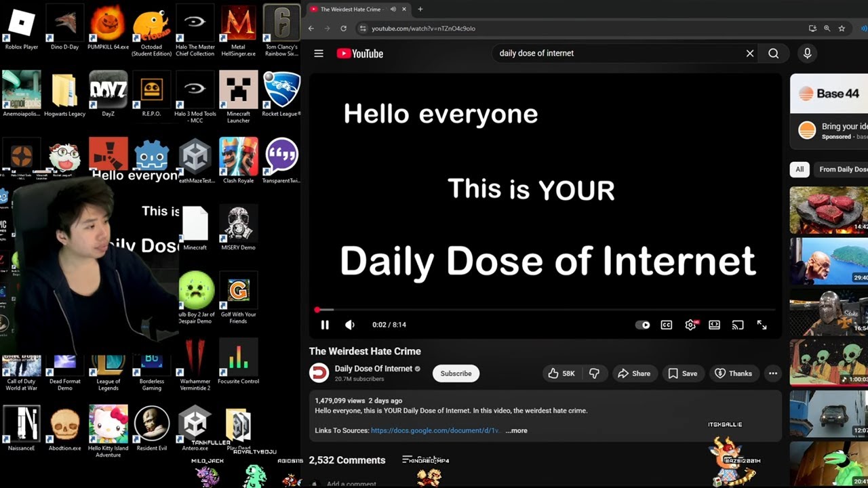Enter fullscreen mode
Viewport: 868px width, 488px height.
(x=762, y=325)
